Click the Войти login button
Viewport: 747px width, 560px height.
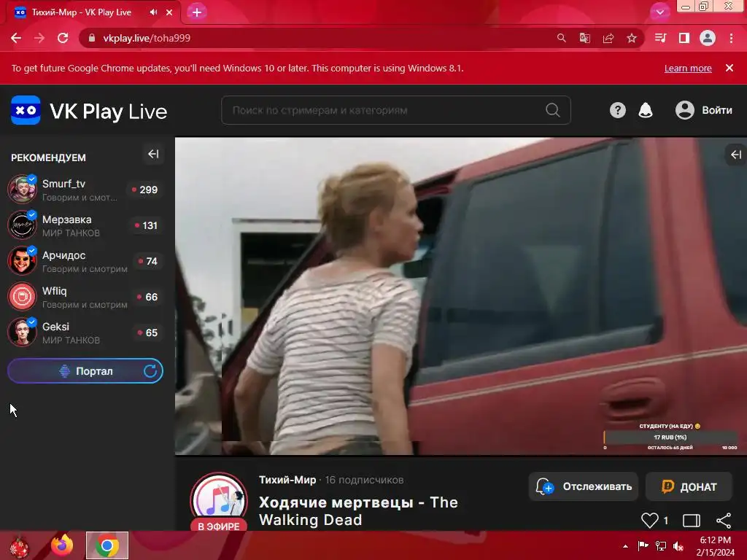point(704,111)
